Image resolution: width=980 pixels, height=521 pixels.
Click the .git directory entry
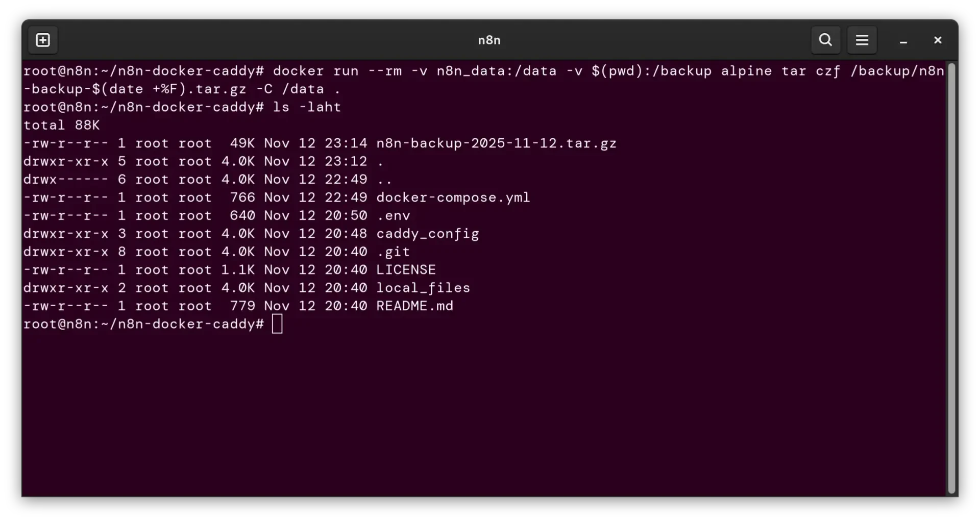pos(392,252)
